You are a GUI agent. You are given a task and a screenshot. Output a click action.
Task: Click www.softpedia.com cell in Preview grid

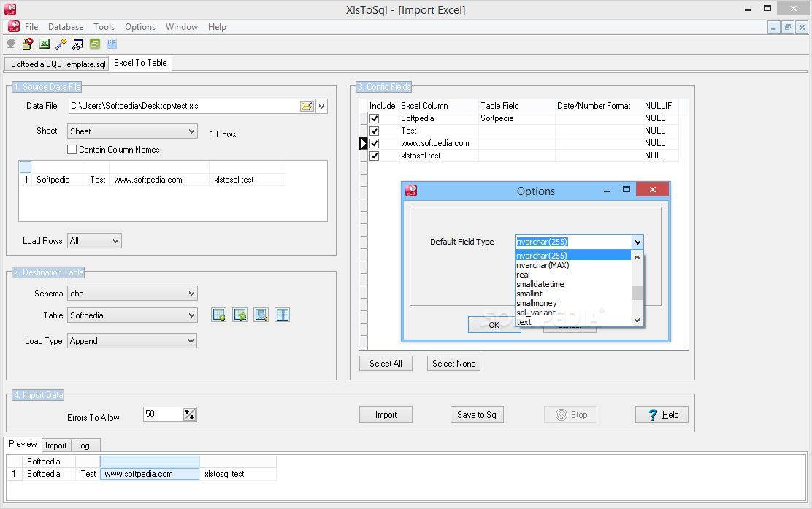(150, 474)
